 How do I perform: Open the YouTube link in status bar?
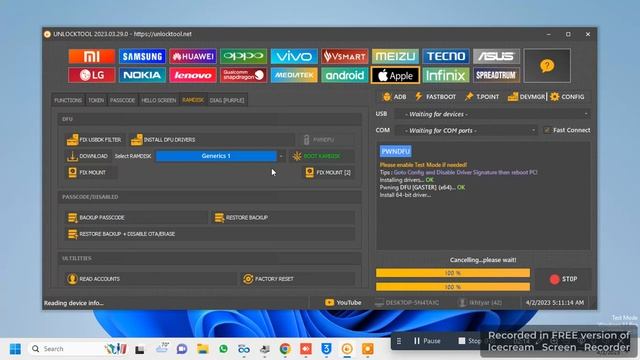point(343,302)
